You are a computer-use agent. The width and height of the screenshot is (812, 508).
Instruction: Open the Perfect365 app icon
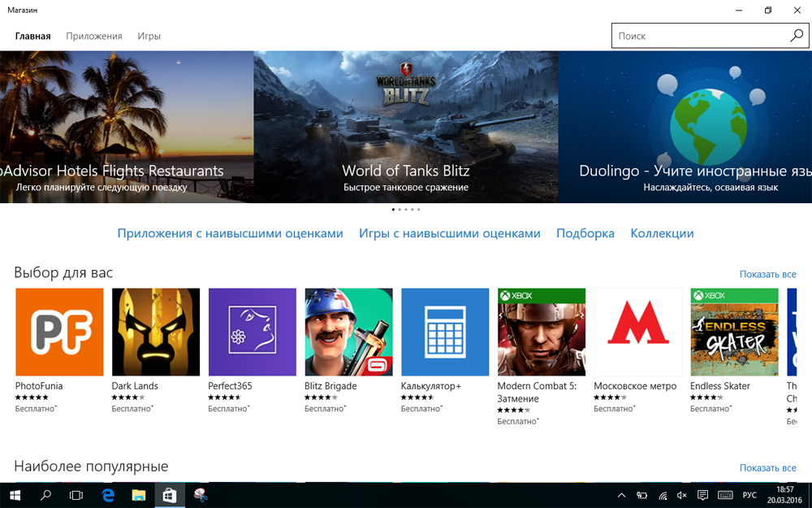click(253, 332)
